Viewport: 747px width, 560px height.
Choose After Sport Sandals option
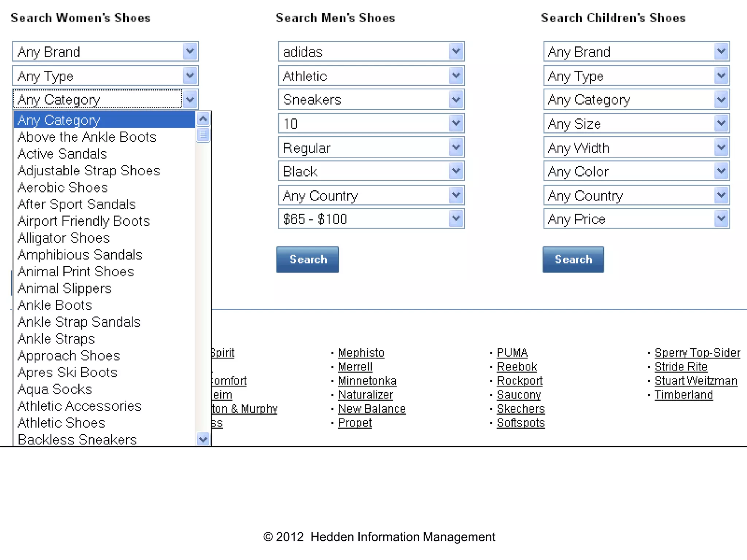coord(104,204)
